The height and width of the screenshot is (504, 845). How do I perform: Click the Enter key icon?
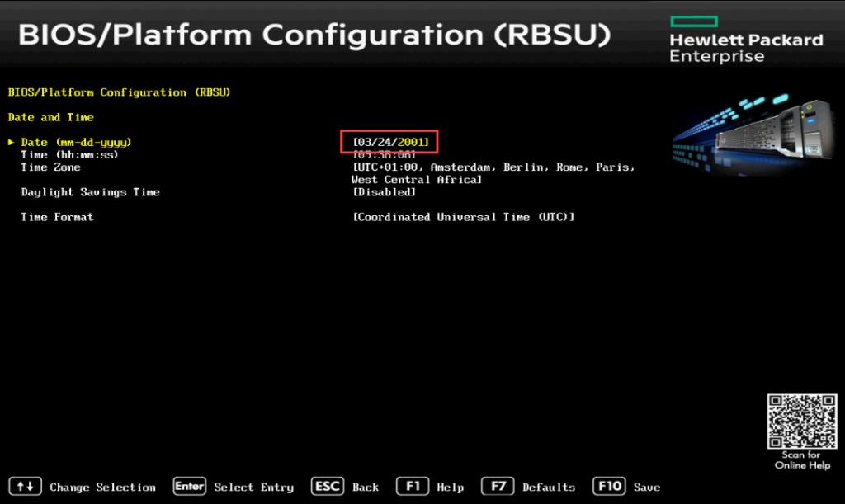pos(189,487)
